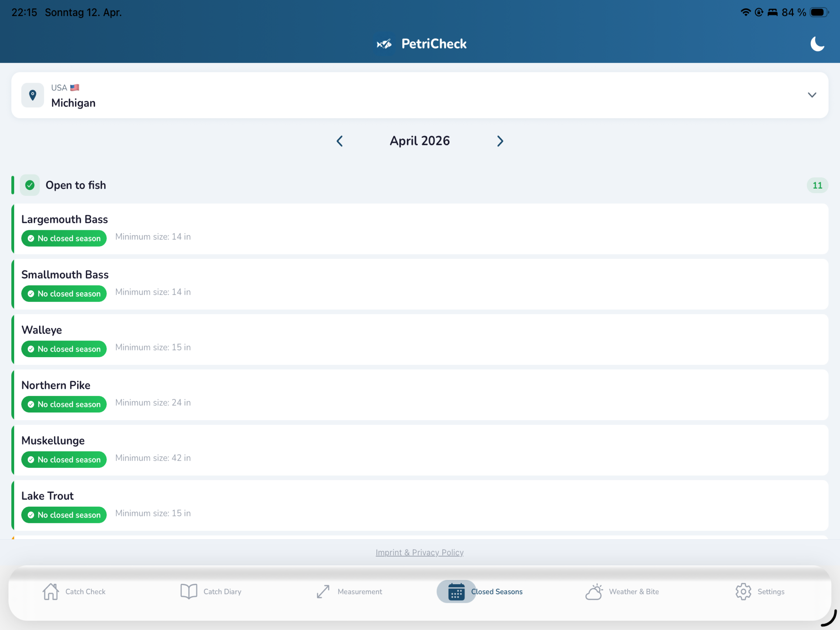The image size is (840, 630).
Task: Open the Lake Trout card
Action: 420,505
